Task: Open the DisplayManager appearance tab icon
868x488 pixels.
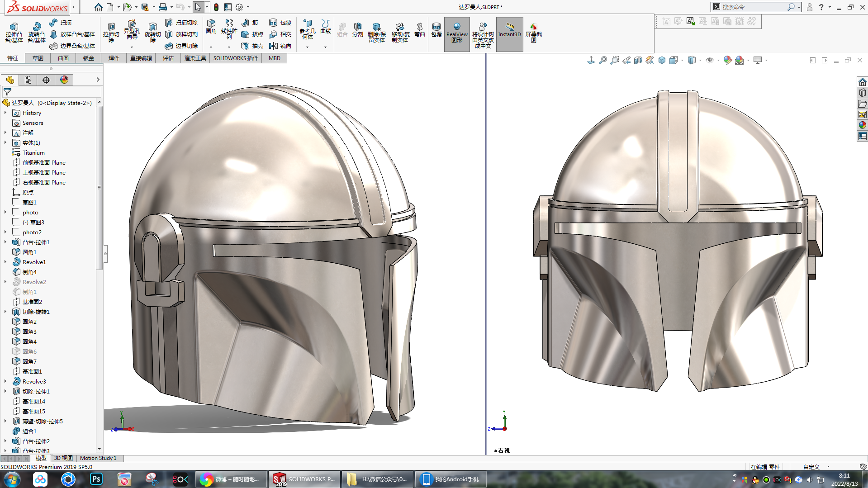Action: [64, 80]
